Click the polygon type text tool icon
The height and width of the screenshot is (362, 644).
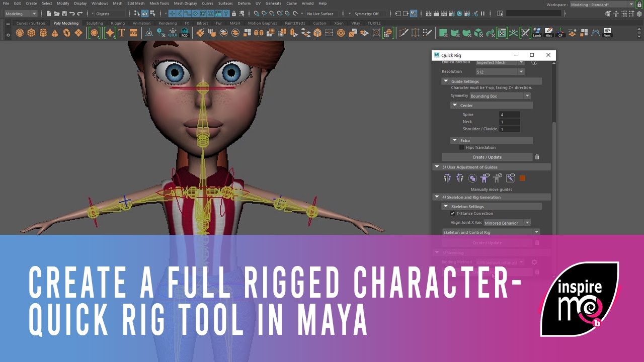tap(121, 33)
